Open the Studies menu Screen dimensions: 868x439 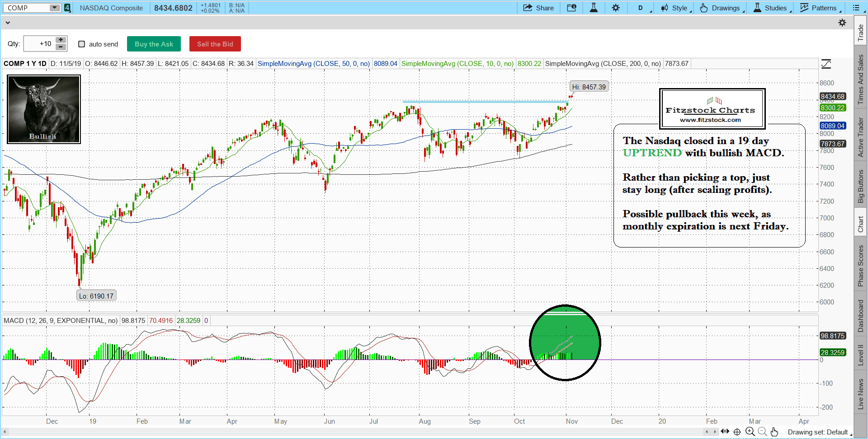pos(772,8)
